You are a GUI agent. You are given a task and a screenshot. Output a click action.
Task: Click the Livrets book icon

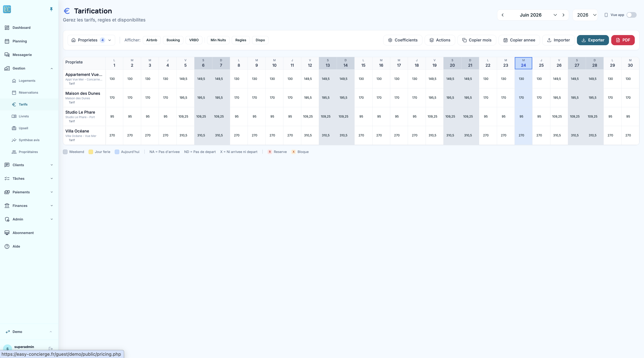point(14,116)
